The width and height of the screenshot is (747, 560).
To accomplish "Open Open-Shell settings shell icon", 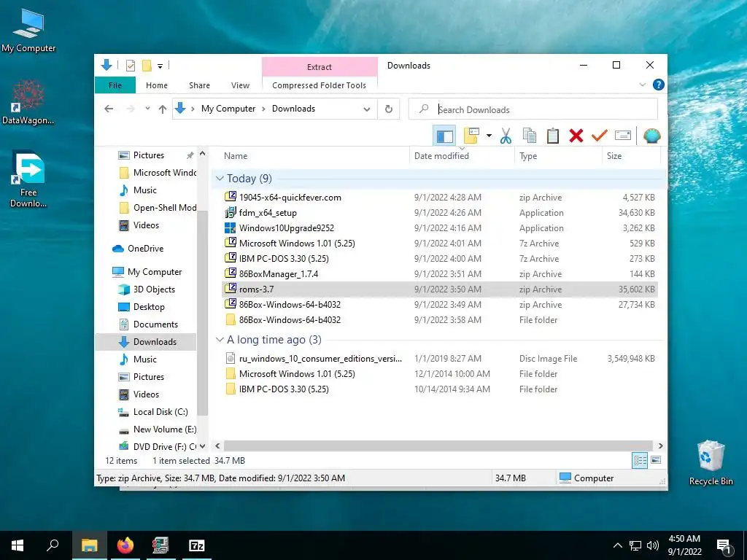I will click(651, 136).
